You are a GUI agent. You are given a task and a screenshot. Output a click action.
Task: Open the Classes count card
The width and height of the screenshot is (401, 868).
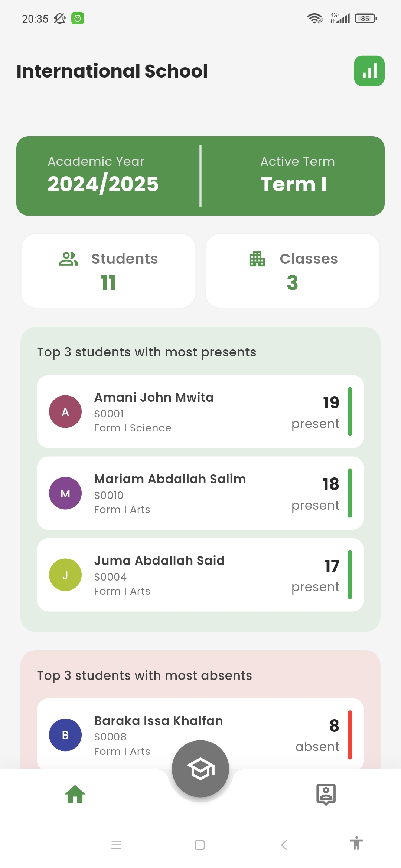click(x=293, y=271)
